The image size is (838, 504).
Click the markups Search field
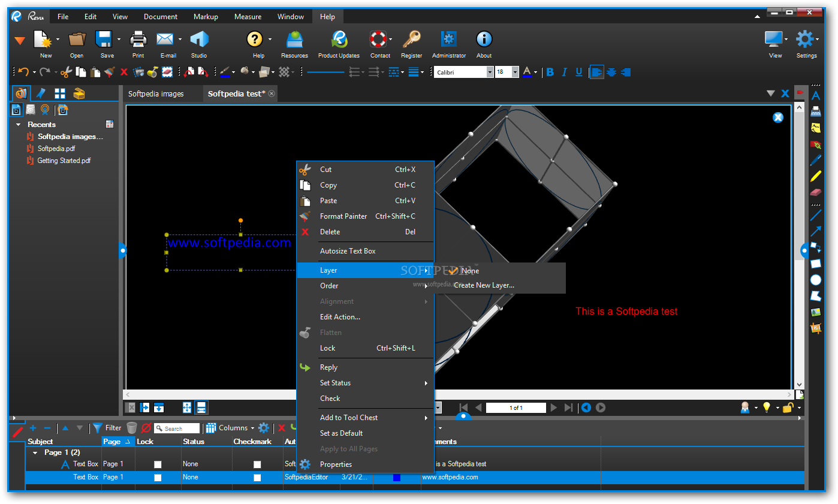[177, 428]
